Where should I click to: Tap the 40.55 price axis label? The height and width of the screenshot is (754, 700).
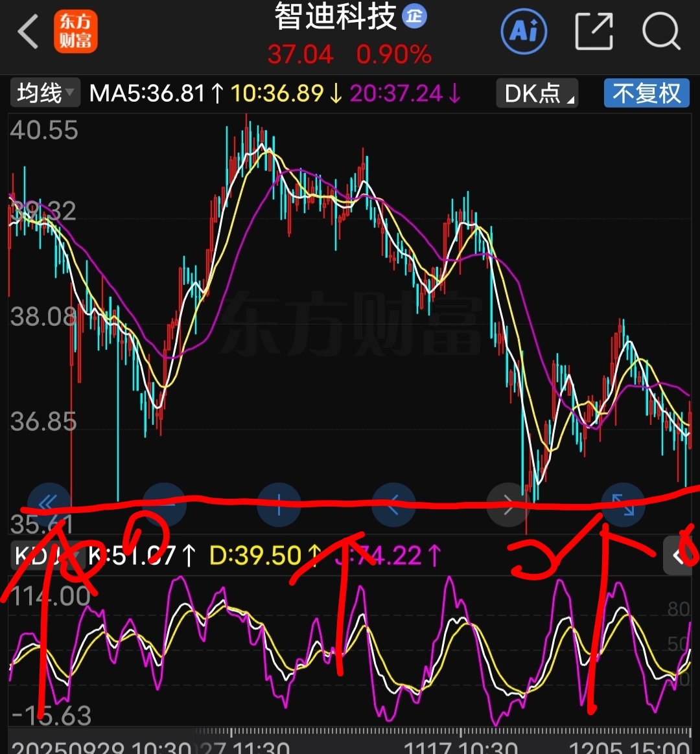click(x=44, y=130)
